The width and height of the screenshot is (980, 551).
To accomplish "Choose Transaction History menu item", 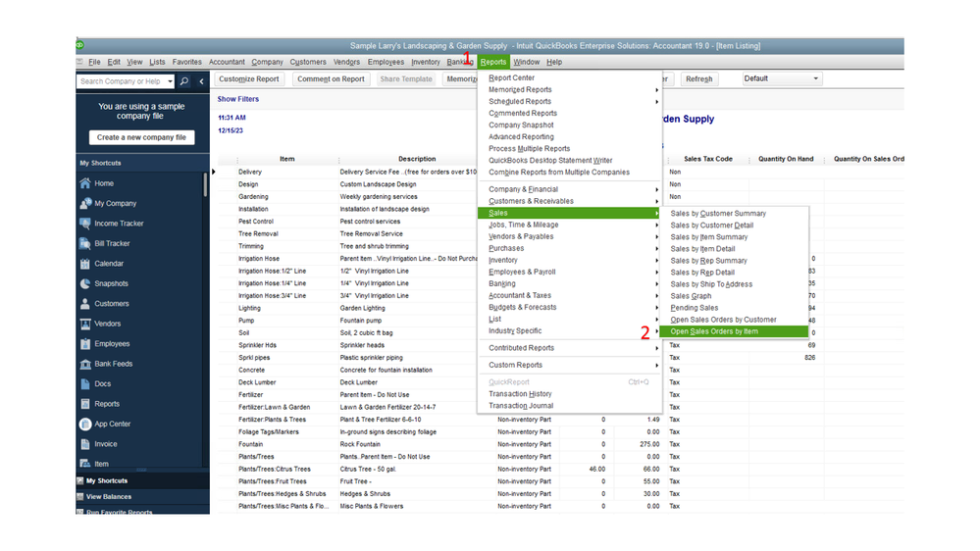I will (x=520, y=394).
